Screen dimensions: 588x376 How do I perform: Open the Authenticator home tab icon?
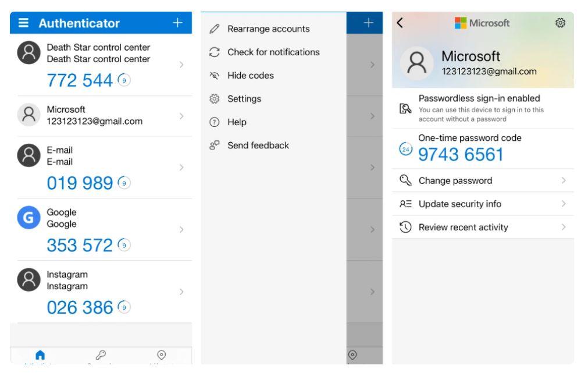40,354
